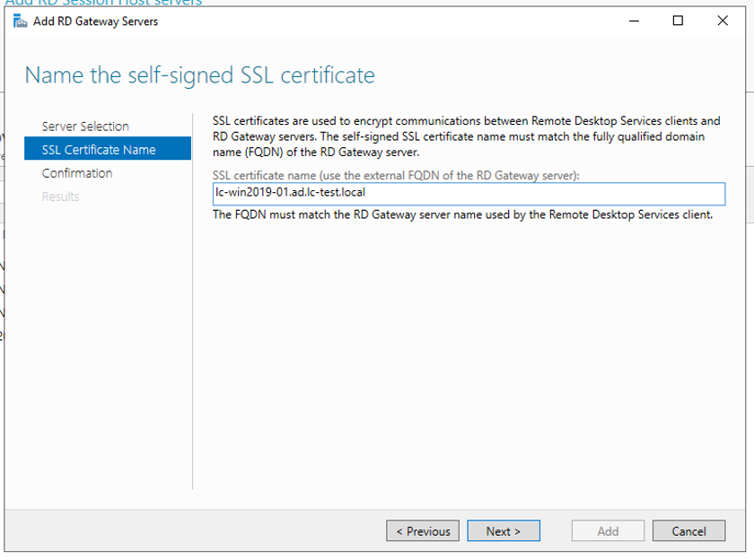Click the SSL certificates description paragraph
The height and width of the screenshot is (560, 754).
[467, 136]
